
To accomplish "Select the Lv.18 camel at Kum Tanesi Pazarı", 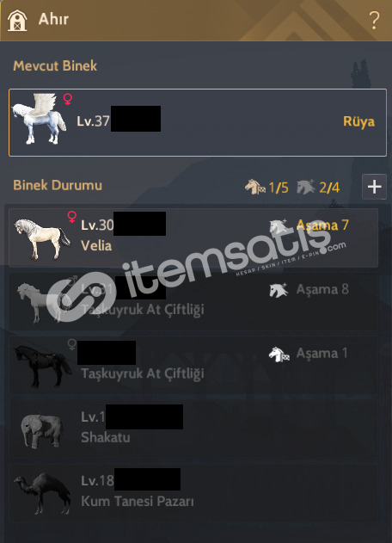I will pyautogui.click(x=193, y=492).
